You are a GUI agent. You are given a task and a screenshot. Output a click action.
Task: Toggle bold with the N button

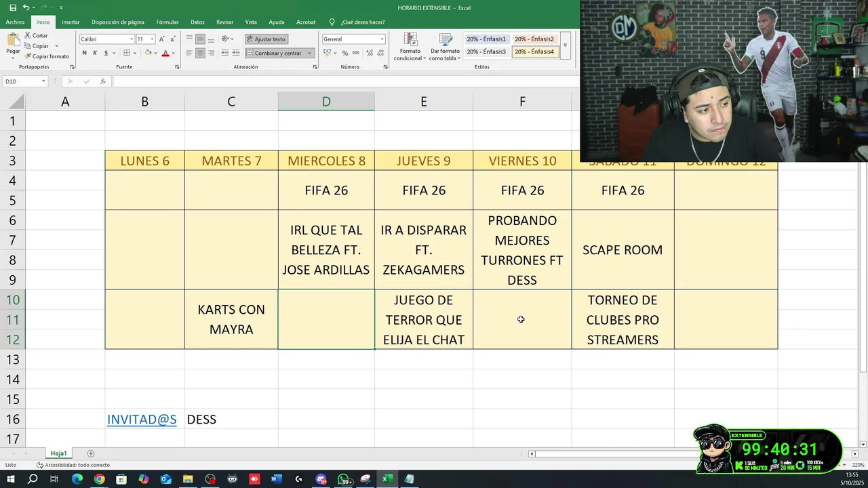[84, 53]
